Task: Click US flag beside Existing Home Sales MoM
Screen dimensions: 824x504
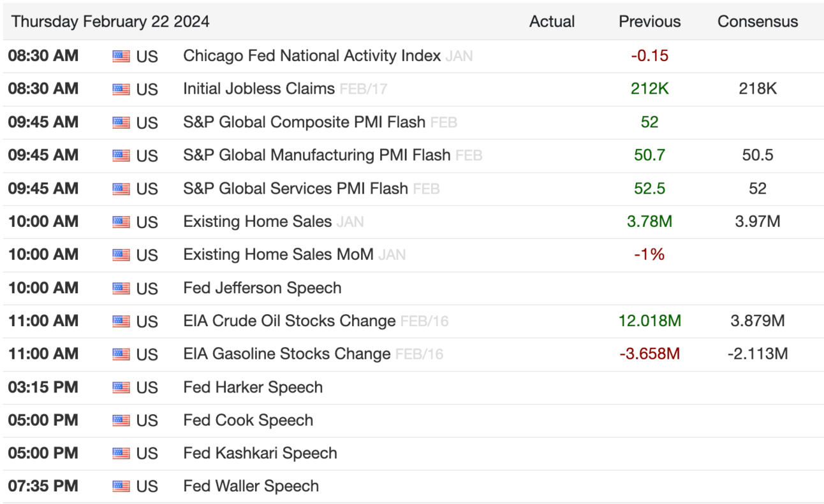Action: [121, 256]
